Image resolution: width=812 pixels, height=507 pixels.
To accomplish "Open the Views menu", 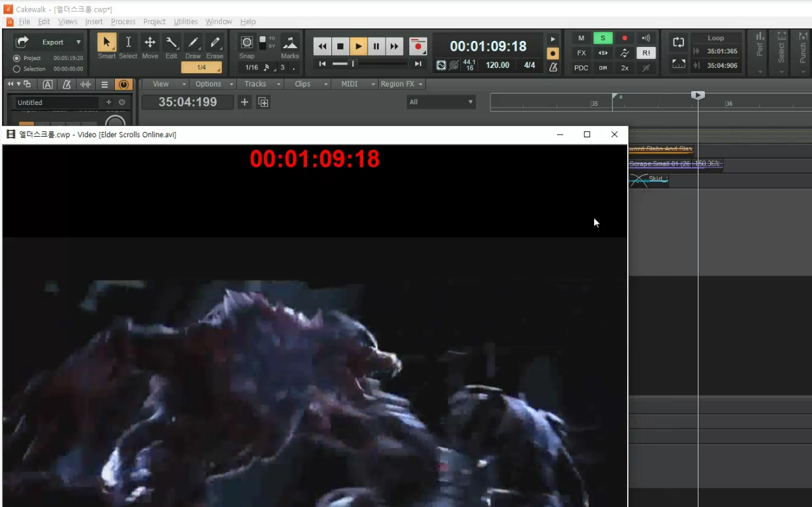I will click(67, 22).
